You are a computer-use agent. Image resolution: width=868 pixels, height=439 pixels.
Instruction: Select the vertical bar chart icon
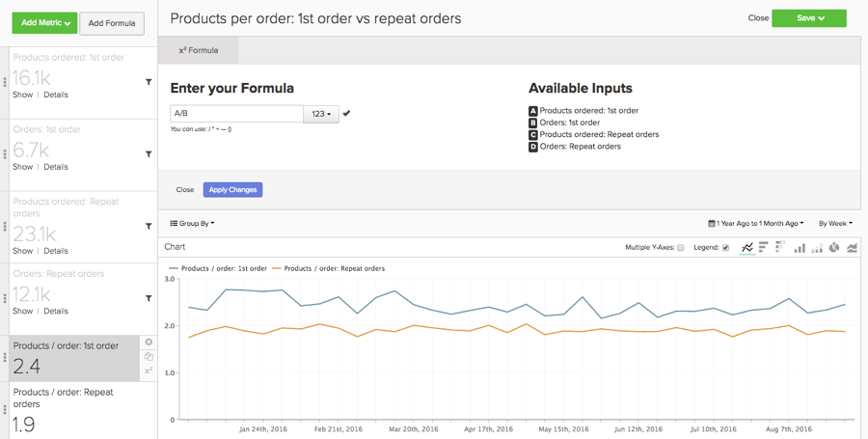(800, 248)
